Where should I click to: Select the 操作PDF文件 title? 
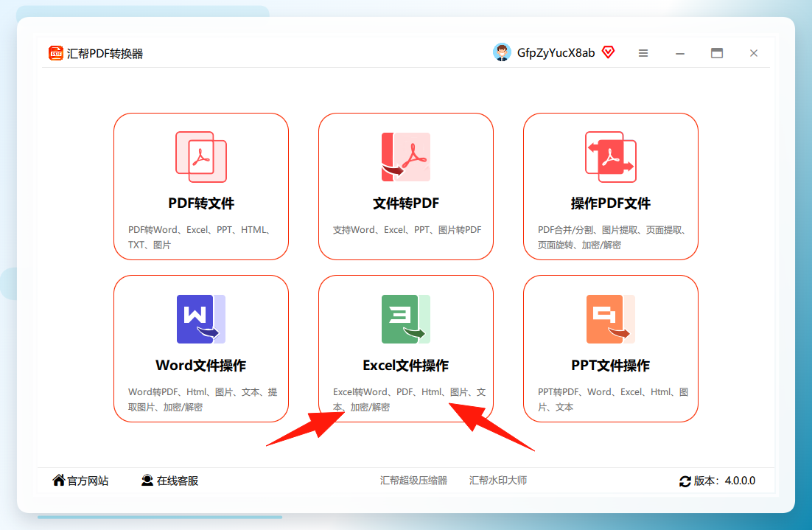[611, 203]
